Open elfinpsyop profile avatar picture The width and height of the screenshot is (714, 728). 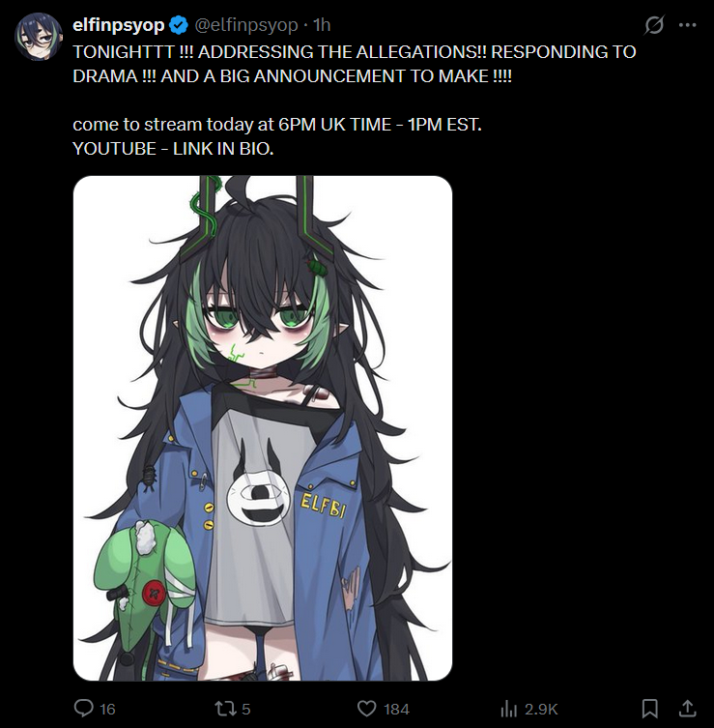(39, 37)
